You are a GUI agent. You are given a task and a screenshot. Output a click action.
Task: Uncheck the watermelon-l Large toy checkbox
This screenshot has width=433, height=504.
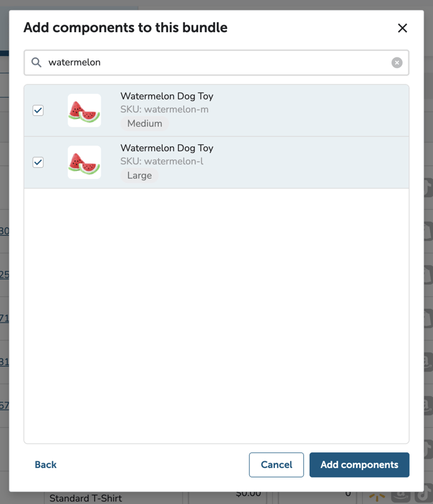pyautogui.click(x=38, y=162)
